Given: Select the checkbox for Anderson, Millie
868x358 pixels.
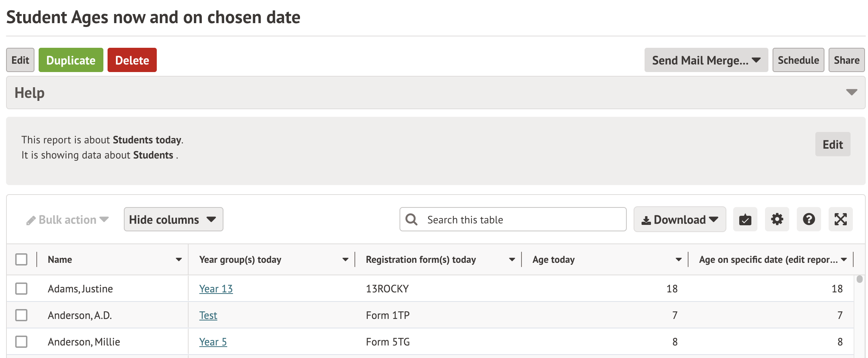Looking at the screenshot, I should (x=22, y=342).
